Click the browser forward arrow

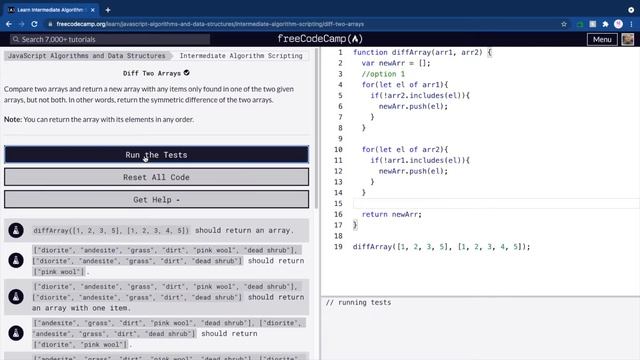(x=21, y=24)
